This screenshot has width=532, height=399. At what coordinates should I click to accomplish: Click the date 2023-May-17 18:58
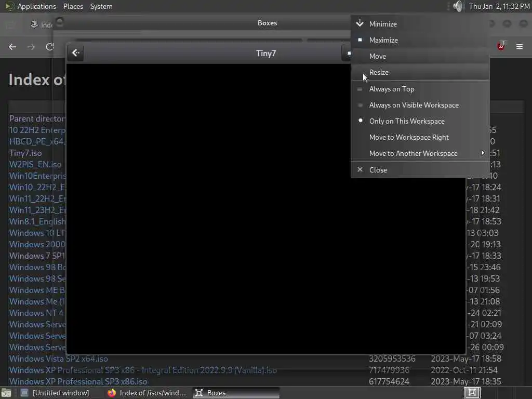(466, 358)
